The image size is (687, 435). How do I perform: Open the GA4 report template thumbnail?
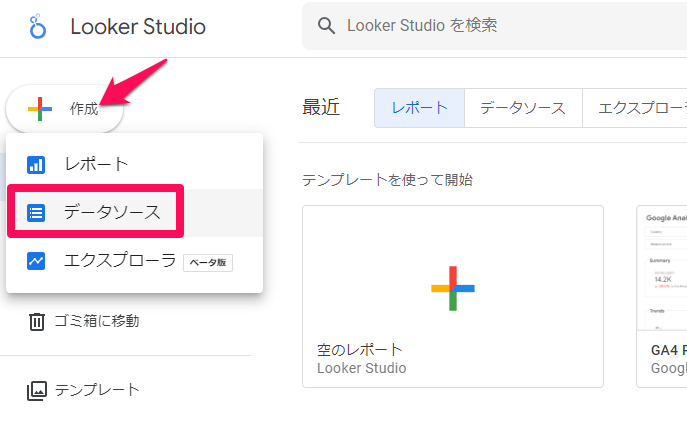[x=662, y=268]
